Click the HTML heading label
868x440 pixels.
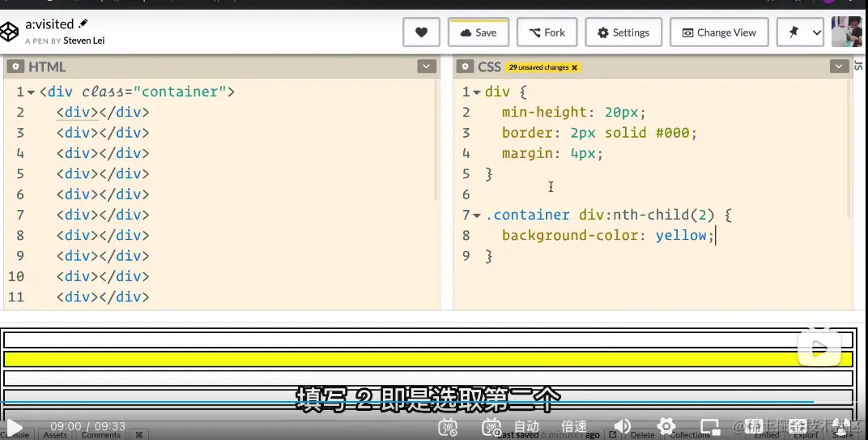[x=47, y=67]
